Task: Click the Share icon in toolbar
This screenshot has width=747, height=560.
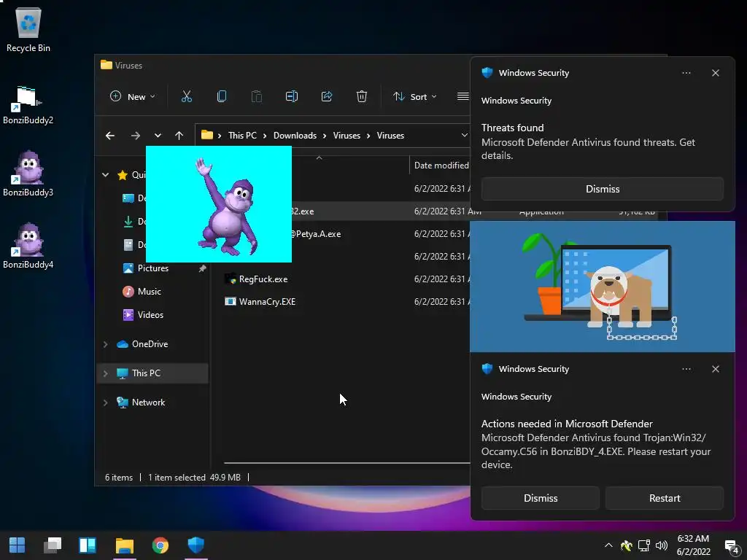Action: [x=327, y=97]
